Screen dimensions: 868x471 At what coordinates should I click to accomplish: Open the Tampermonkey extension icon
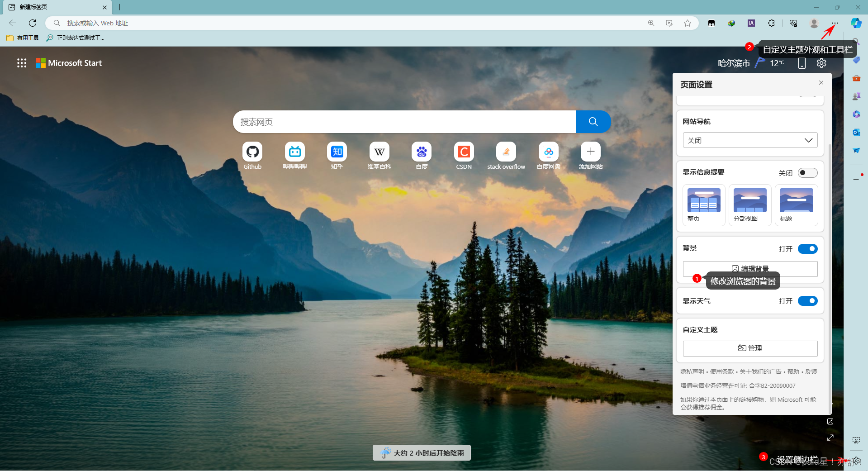pyautogui.click(x=711, y=23)
